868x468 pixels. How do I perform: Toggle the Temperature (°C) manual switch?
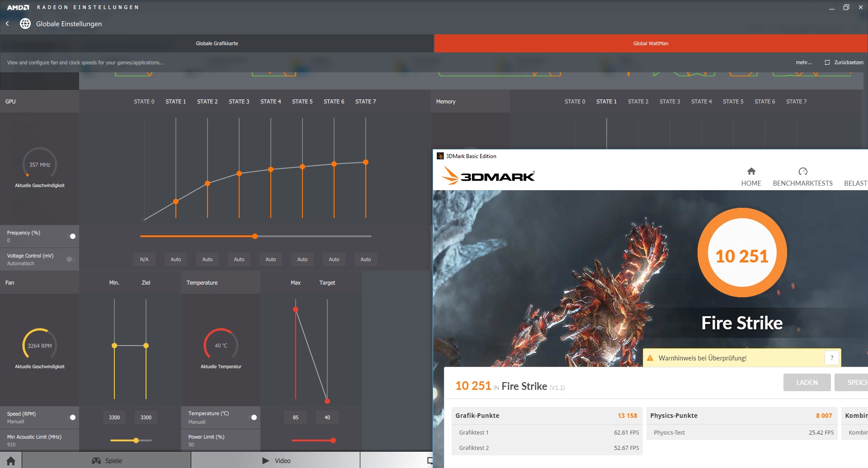point(253,417)
